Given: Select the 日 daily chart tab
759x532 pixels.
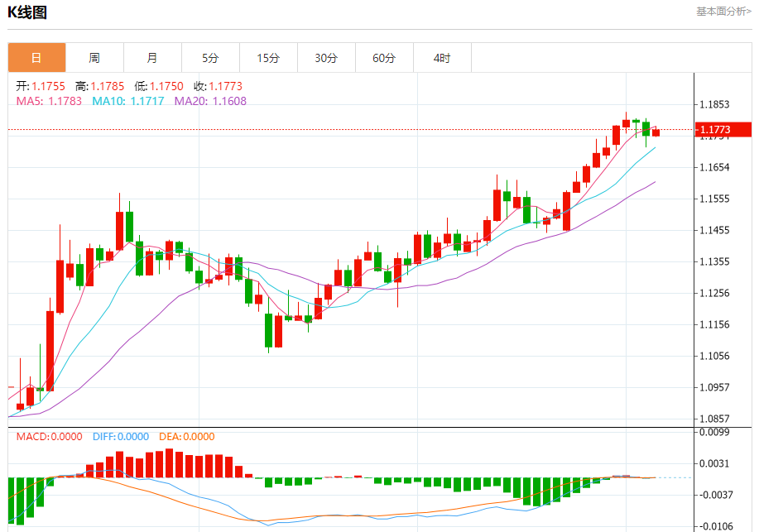Looking at the screenshot, I should click(x=36, y=58).
